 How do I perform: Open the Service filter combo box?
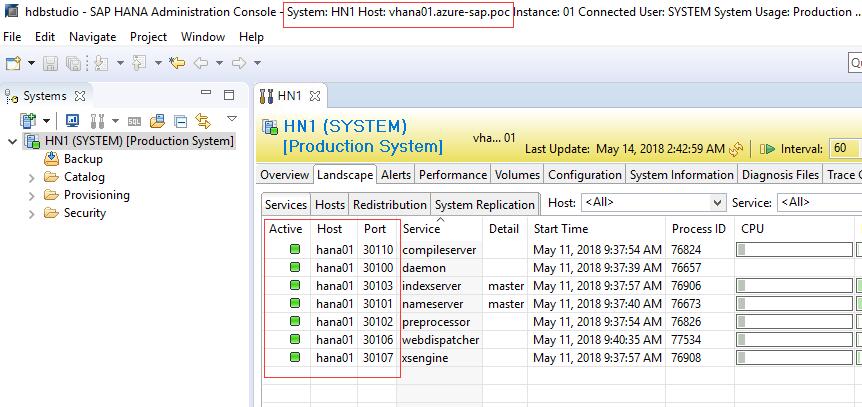point(819,202)
